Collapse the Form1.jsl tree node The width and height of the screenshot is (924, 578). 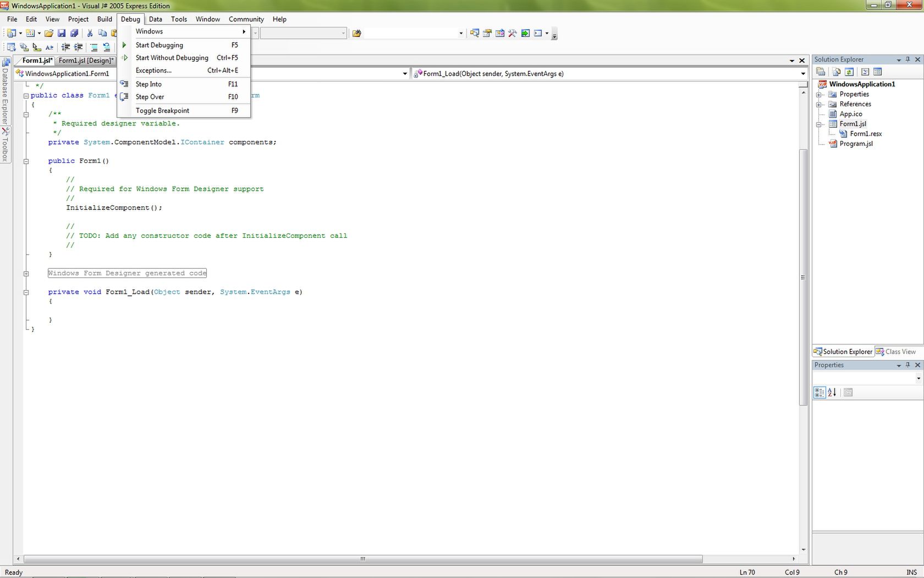(x=819, y=124)
